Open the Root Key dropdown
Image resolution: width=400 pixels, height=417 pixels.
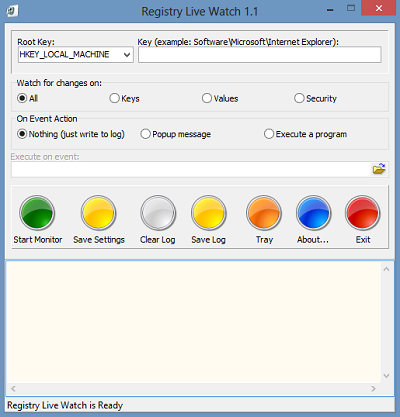click(76, 55)
